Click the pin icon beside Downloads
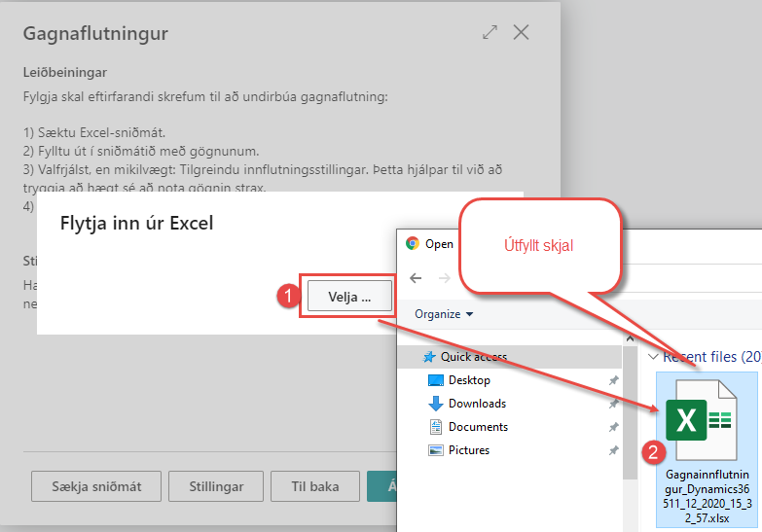The height and width of the screenshot is (532, 762). (x=613, y=404)
